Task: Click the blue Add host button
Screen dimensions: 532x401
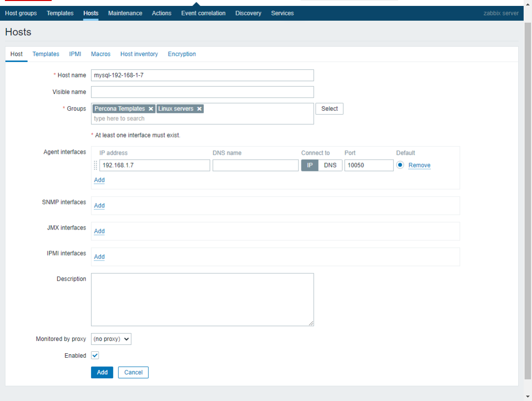Action: (x=102, y=372)
